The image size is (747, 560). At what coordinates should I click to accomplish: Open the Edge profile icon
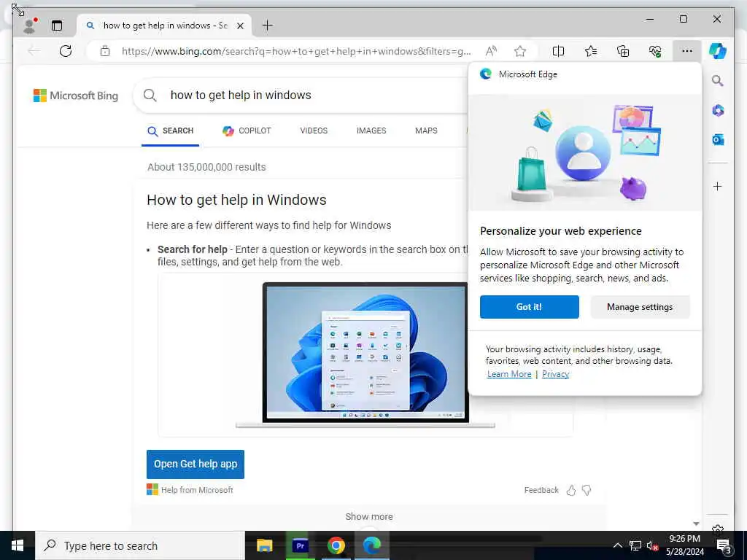click(x=29, y=26)
